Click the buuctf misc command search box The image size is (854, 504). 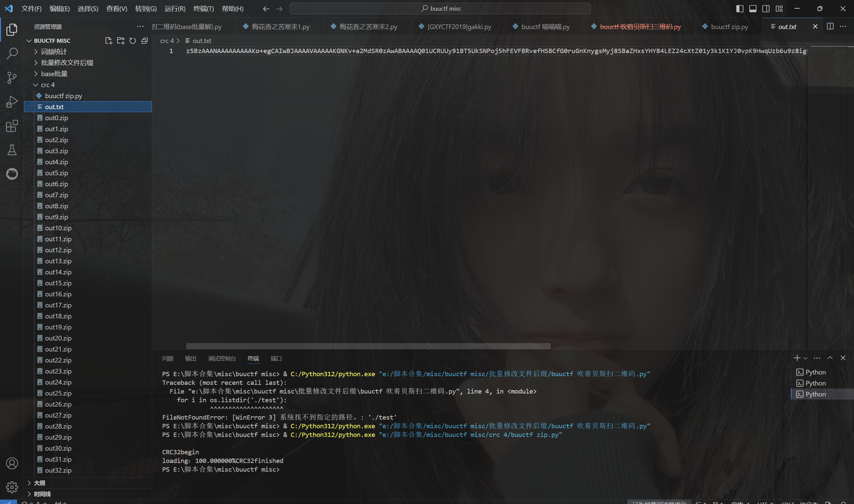tap(440, 8)
